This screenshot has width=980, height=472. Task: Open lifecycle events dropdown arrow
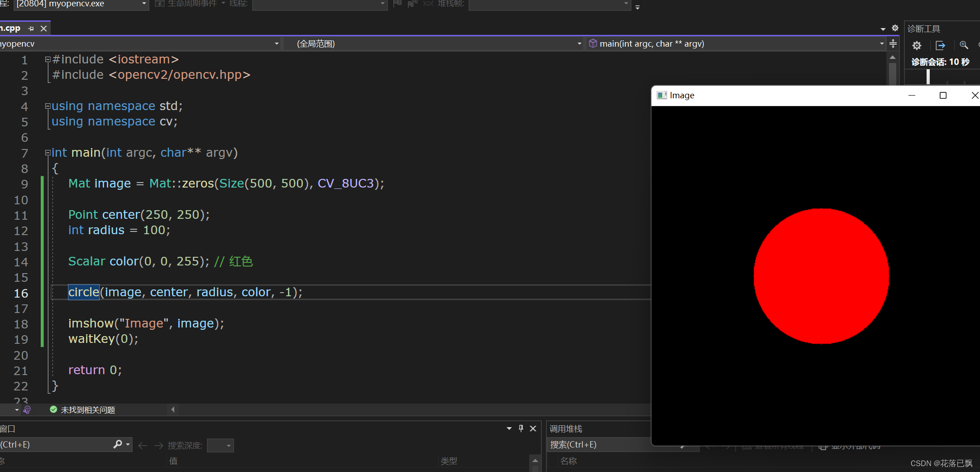tap(223, 3)
